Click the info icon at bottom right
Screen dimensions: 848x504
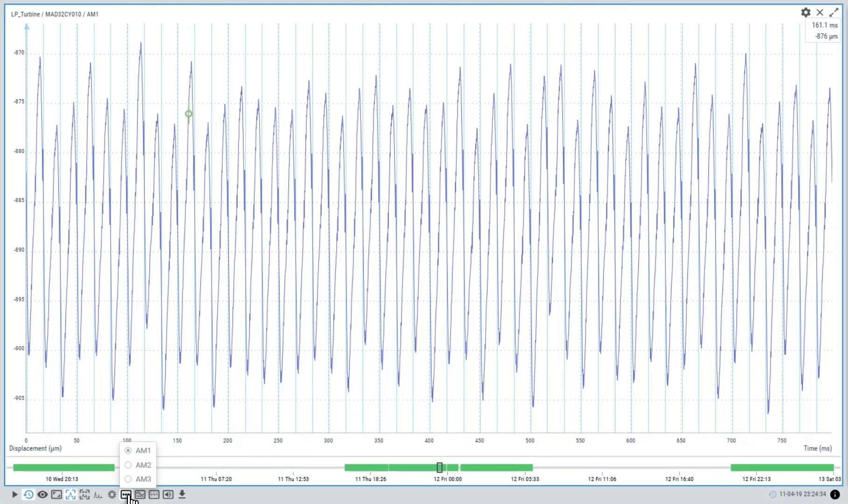click(x=835, y=494)
